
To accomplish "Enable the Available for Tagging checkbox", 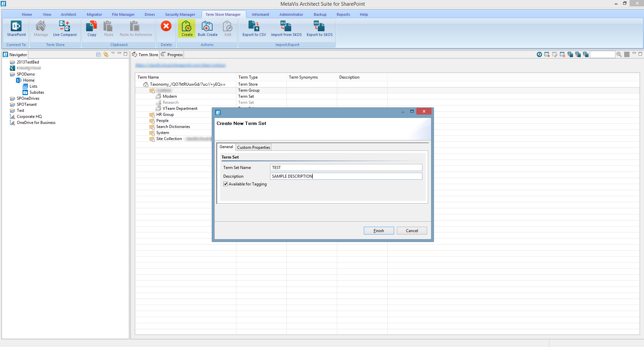I will [226, 184].
